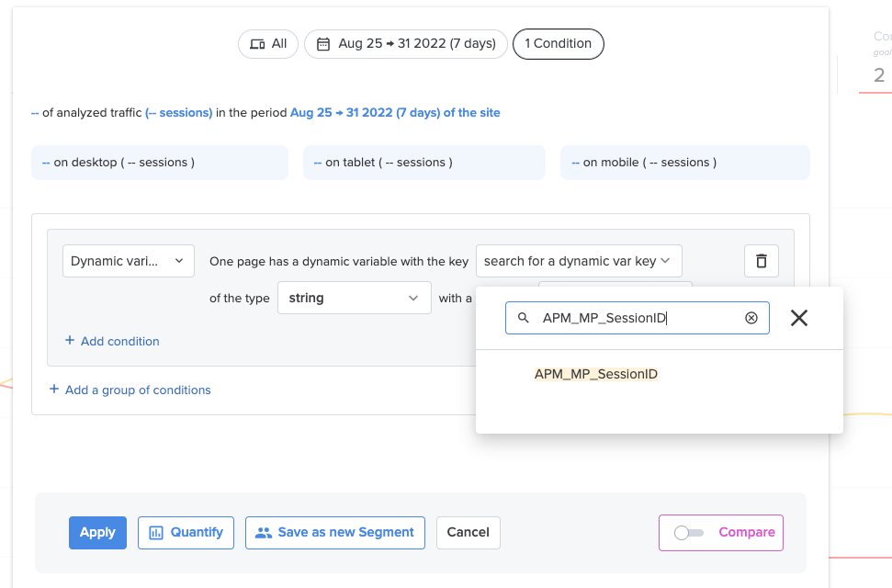Click the Quantify button
892x588 pixels.
tap(186, 533)
